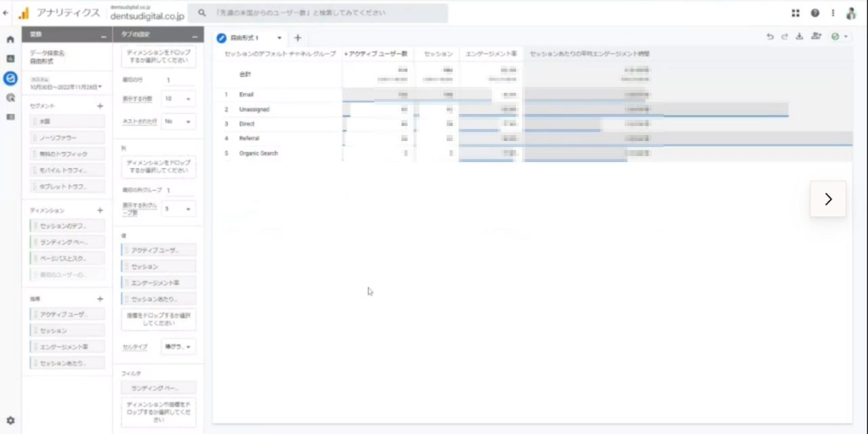The image size is (868, 434).
Task: Collapse the タブの設定 panel
Action: click(194, 36)
